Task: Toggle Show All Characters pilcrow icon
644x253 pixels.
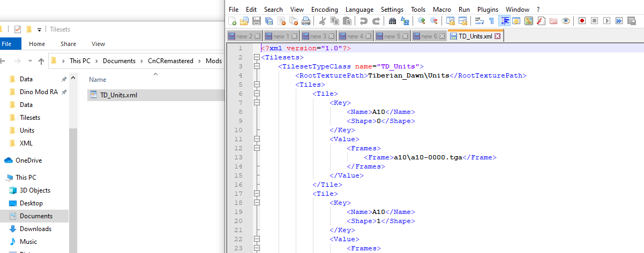Action: point(492,21)
